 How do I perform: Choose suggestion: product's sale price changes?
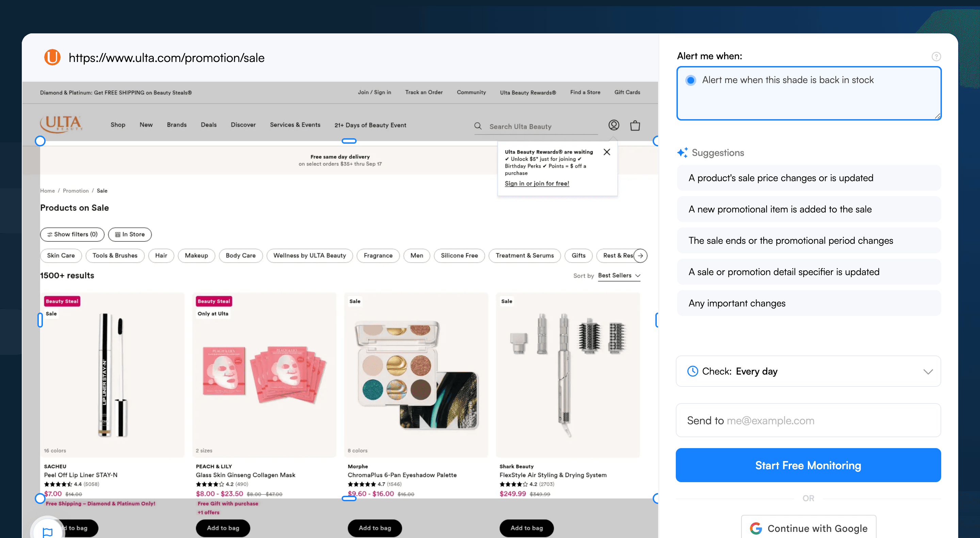[x=809, y=178]
